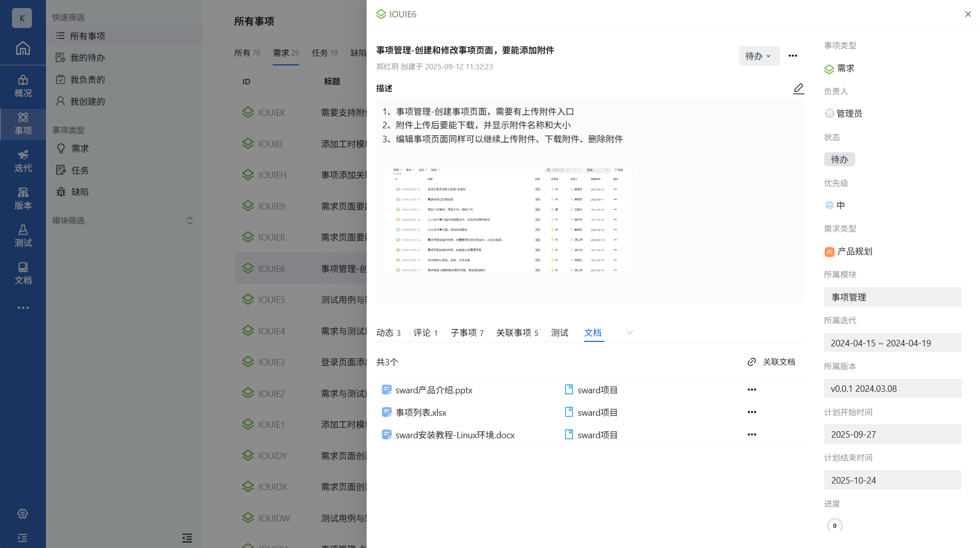980x548 pixels.
Task: Click the description screenshot thumbnail
Action: [x=507, y=221]
